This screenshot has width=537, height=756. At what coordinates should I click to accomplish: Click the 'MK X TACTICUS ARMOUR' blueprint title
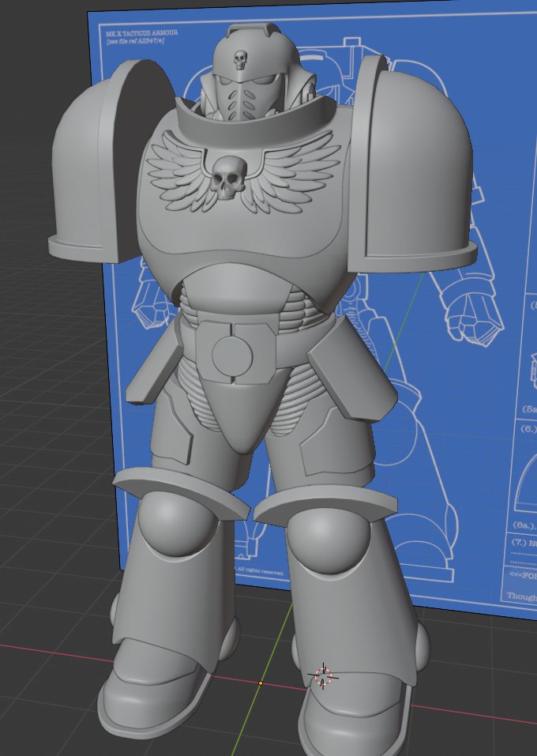[x=141, y=33]
